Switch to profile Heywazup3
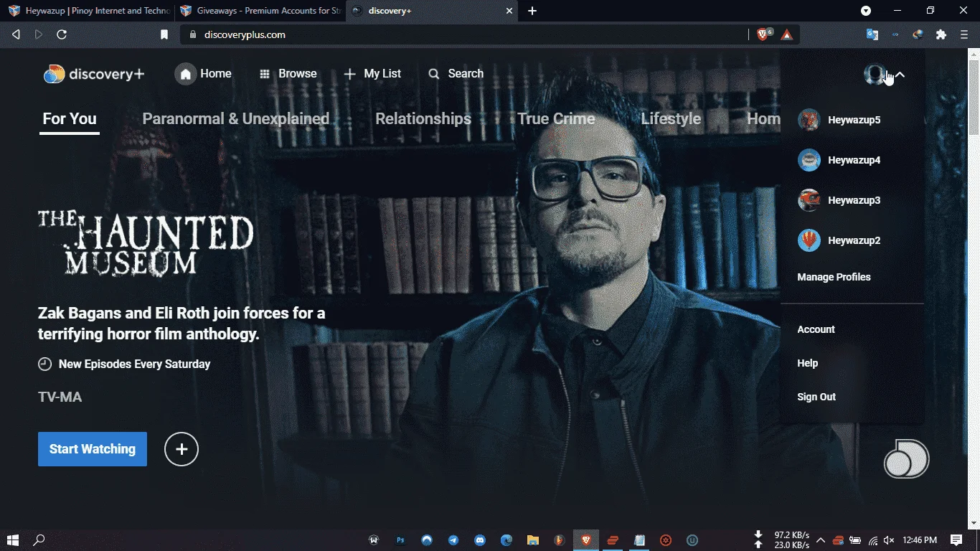 839,200
